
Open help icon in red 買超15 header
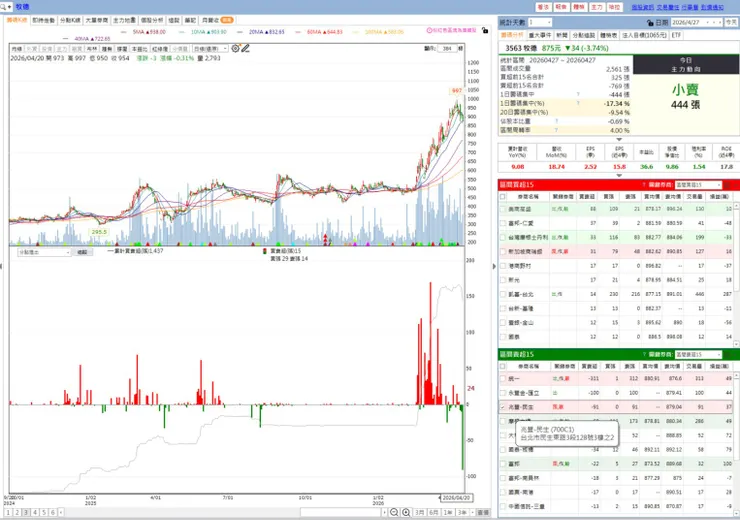pos(644,185)
